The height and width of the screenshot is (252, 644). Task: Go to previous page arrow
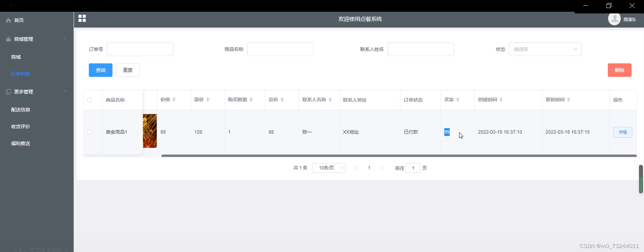[x=356, y=168]
